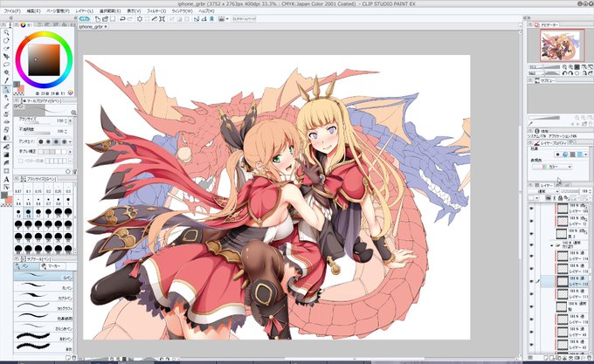Image resolution: width=594 pixels, height=364 pixels.
Task: Select the highlighted Pen tool
Action: coord(6,90)
